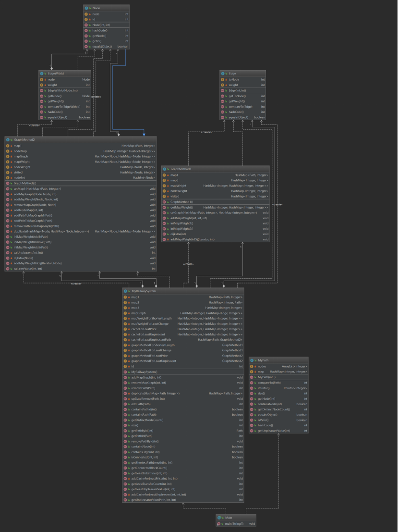Select the GraphMethod2 class title

(24, 139)
